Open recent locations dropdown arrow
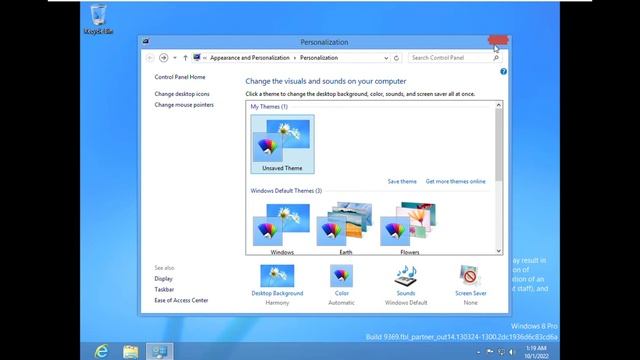 (x=175, y=58)
